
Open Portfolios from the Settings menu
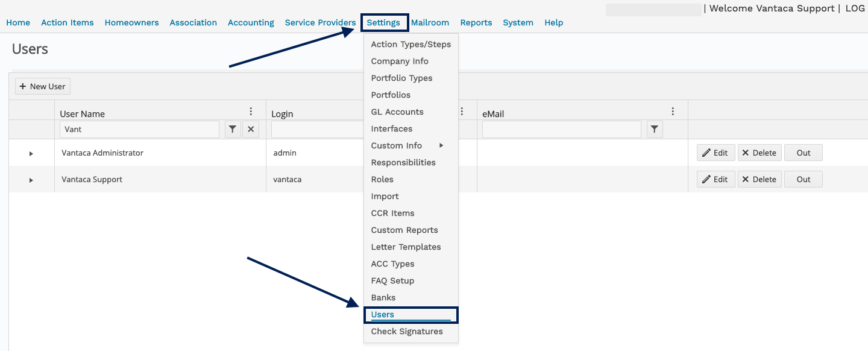[391, 95]
